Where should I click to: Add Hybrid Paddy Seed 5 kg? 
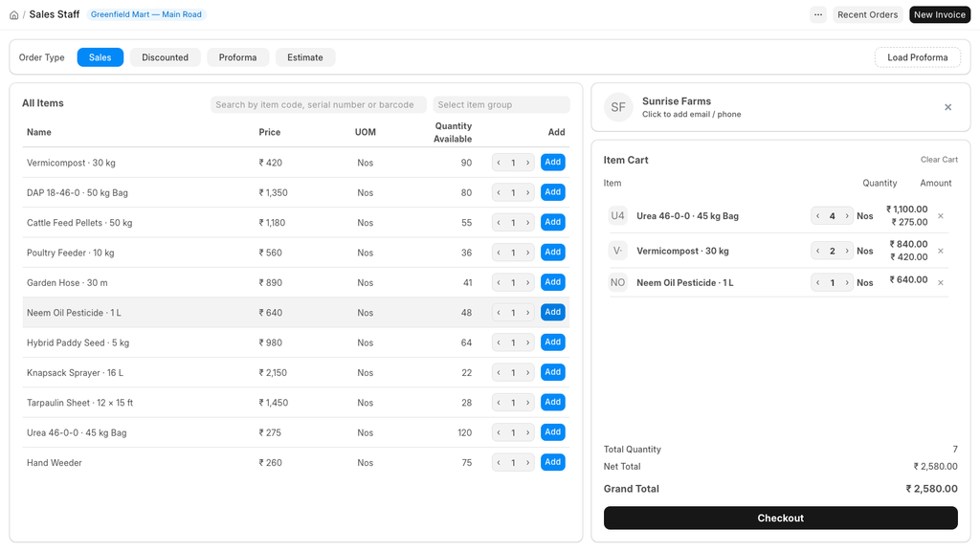(552, 342)
